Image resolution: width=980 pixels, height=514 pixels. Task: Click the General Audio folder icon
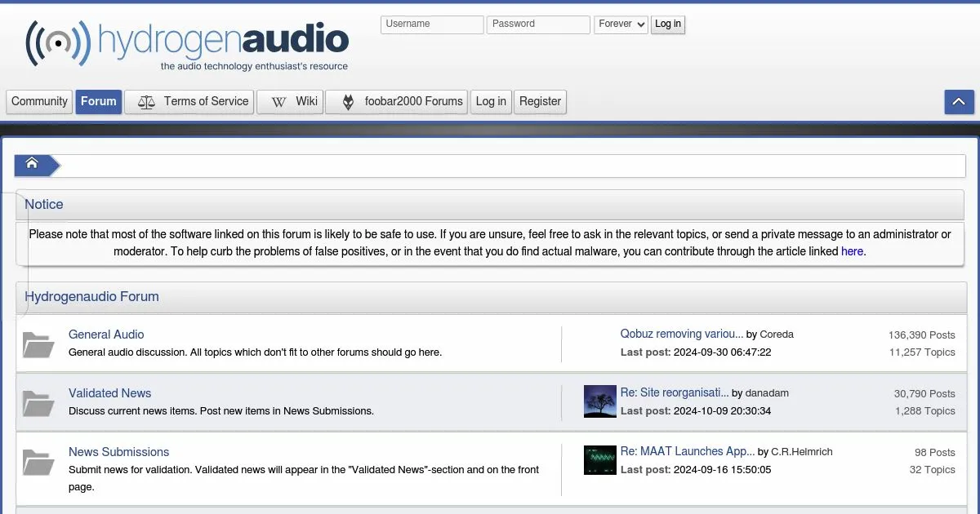click(38, 345)
